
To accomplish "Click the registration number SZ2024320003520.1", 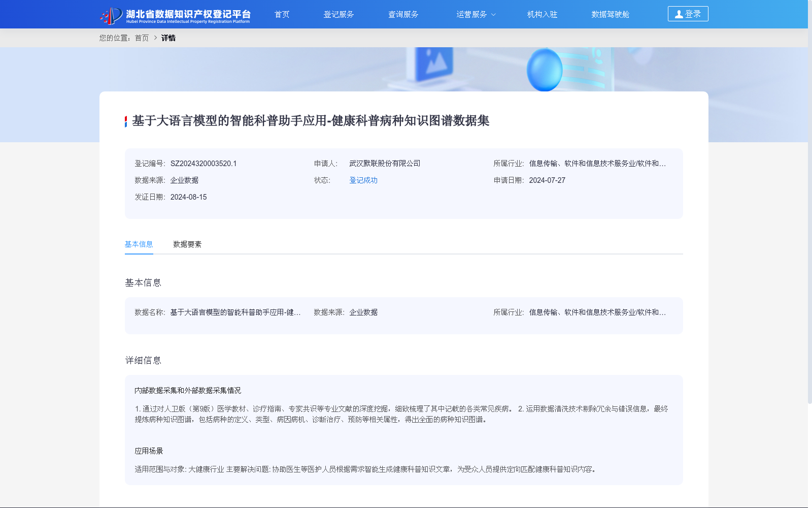I will [204, 164].
